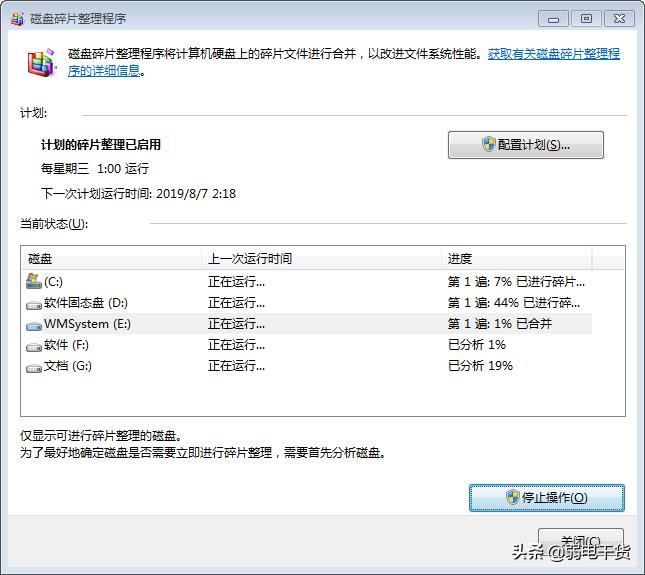Click 计划的碎片整理已启用 heading
645x575 pixels.
pyautogui.click(x=101, y=145)
